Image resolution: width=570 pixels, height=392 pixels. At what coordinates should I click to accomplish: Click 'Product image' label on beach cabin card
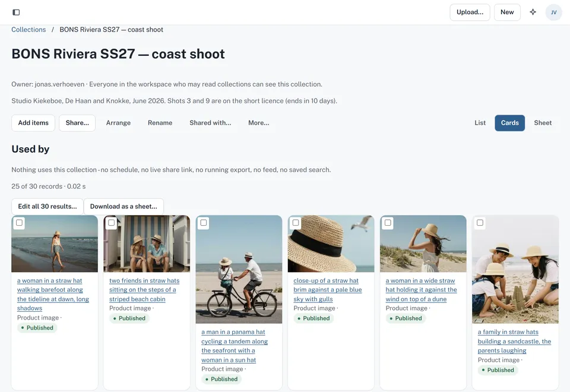pos(130,308)
